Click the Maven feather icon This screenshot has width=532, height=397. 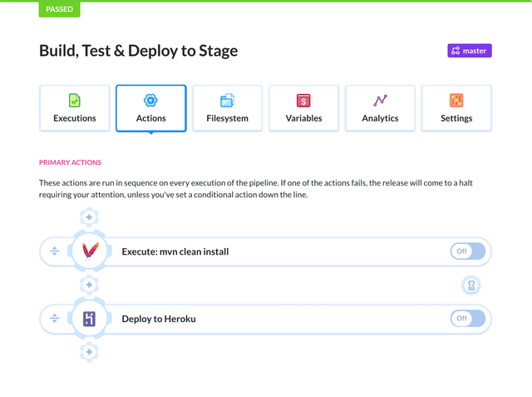(90, 251)
